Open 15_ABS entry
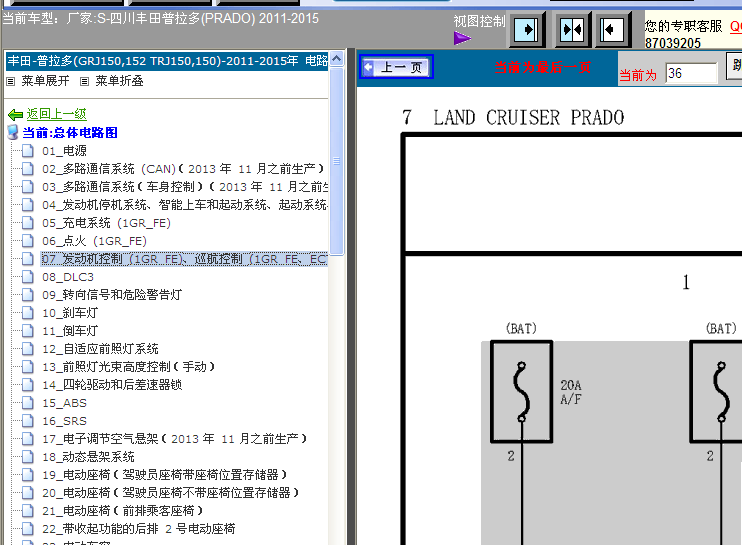The height and width of the screenshot is (545, 742). coord(64,403)
